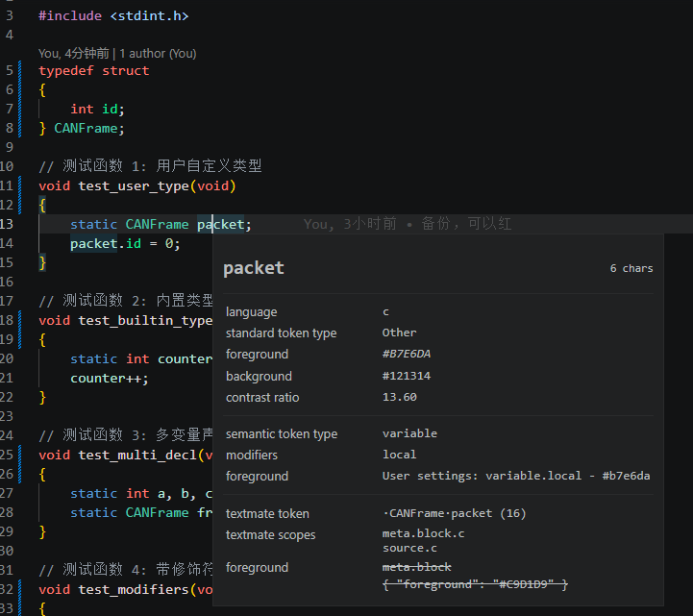This screenshot has height=616, width=693.
Task: Click function name 'test_builtin_type'
Action: point(145,320)
